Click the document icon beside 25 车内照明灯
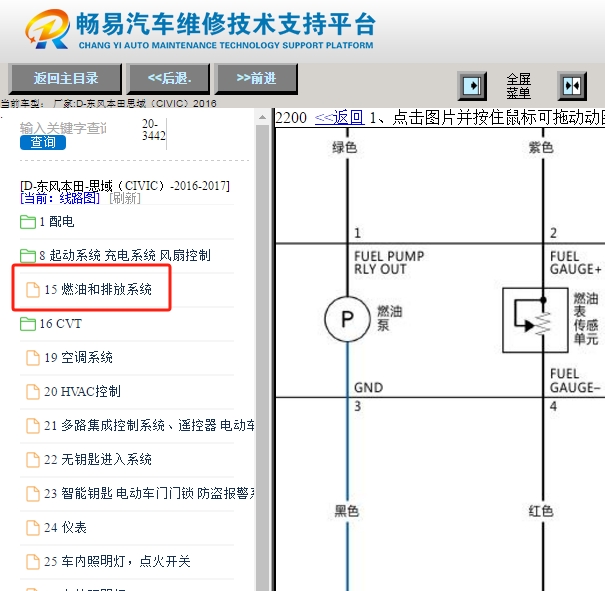 coord(33,561)
